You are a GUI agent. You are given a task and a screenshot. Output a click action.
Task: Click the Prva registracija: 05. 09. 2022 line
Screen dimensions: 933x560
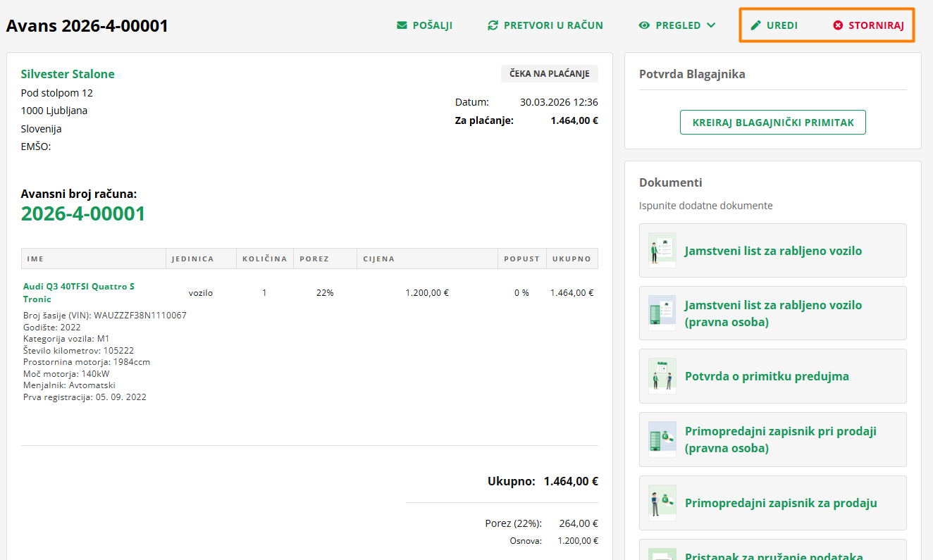85,397
